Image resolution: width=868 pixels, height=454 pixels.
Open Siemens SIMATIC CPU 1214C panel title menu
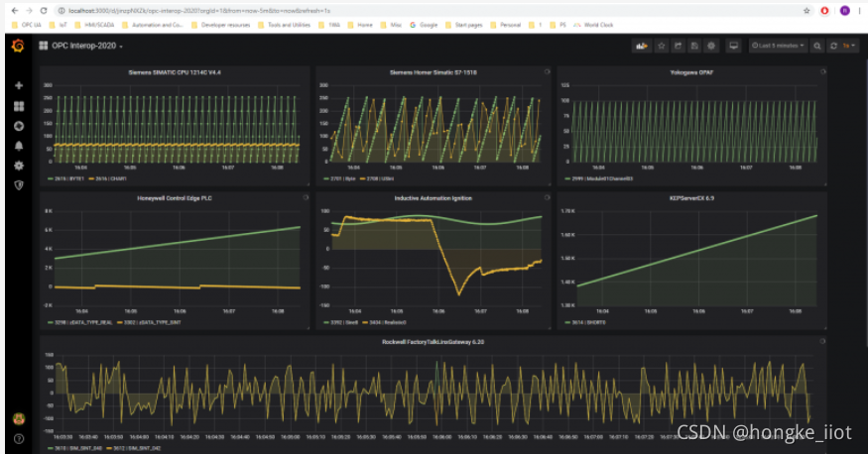click(175, 72)
